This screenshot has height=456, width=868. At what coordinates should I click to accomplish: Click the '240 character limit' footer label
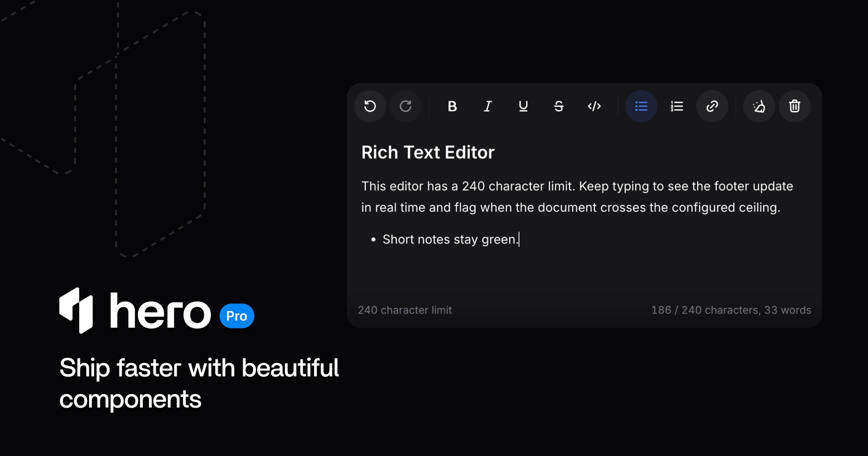pos(405,310)
